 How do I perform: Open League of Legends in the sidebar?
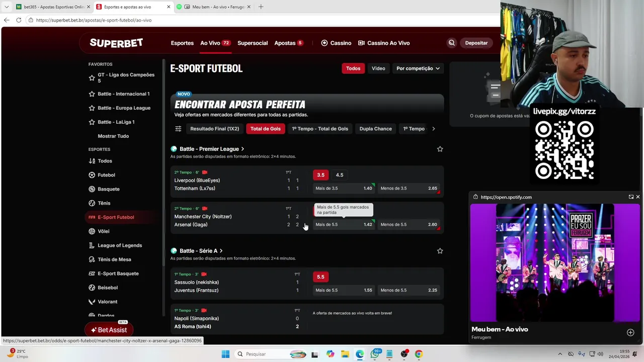(x=120, y=245)
